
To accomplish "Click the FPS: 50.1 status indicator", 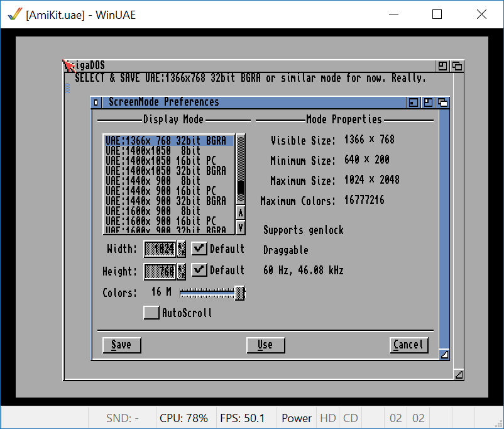I will [x=246, y=418].
